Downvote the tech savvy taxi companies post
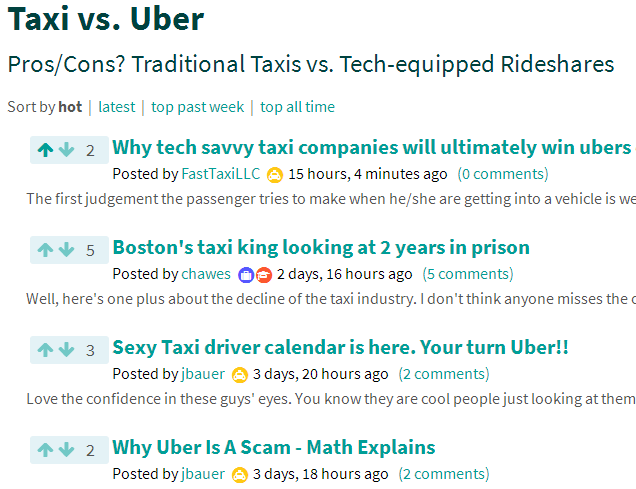The width and height of the screenshot is (636, 489). pos(66,150)
